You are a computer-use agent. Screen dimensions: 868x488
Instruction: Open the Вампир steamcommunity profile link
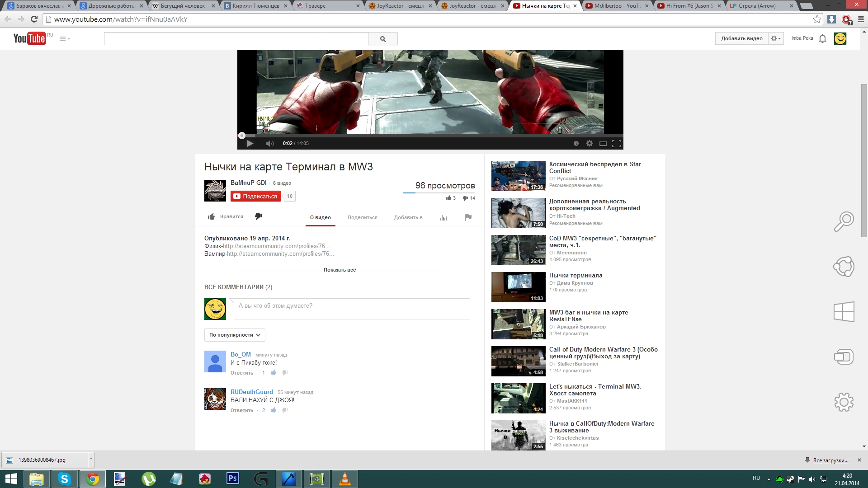pos(280,253)
